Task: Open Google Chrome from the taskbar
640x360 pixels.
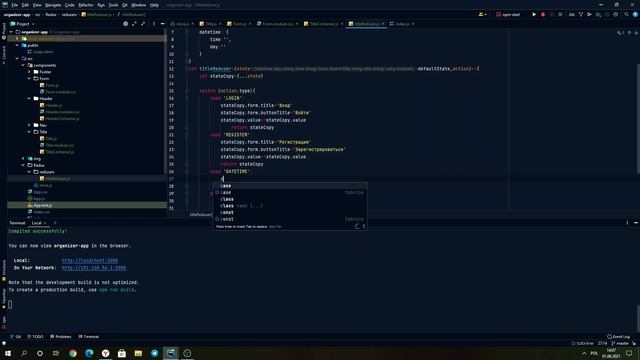Action: tap(73, 353)
